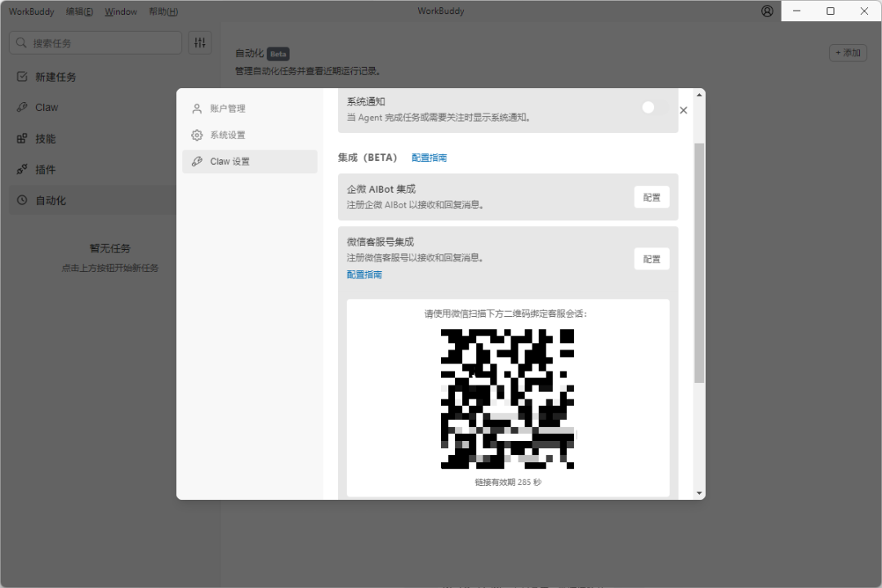Click the 企微 AIBot 集成 title
Image resolution: width=882 pixels, height=588 pixels.
381,189
